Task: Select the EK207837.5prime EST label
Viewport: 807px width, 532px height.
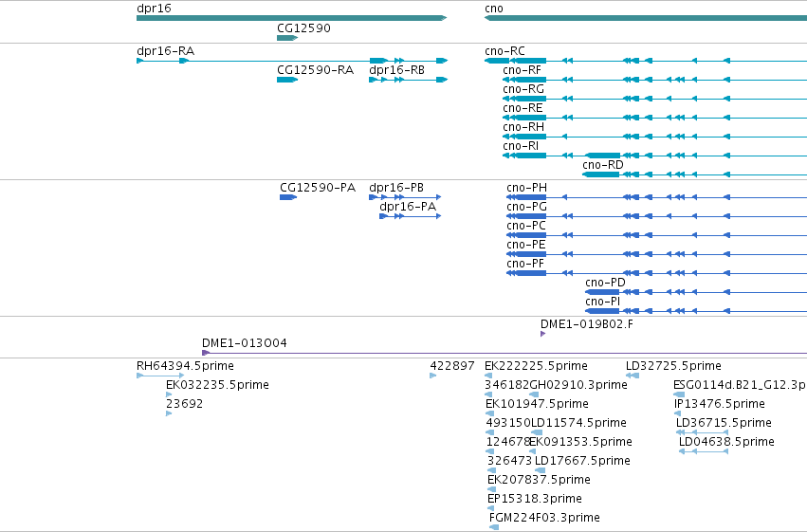Action: point(539,480)
